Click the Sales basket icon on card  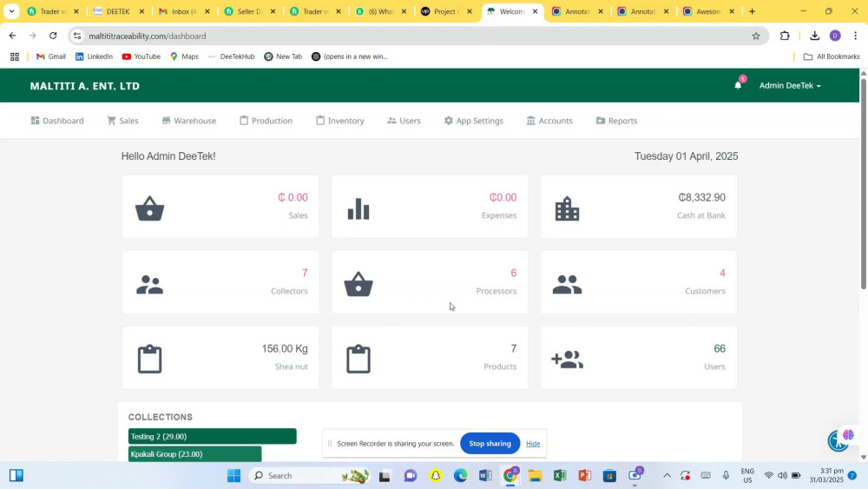tap(149, 208)
